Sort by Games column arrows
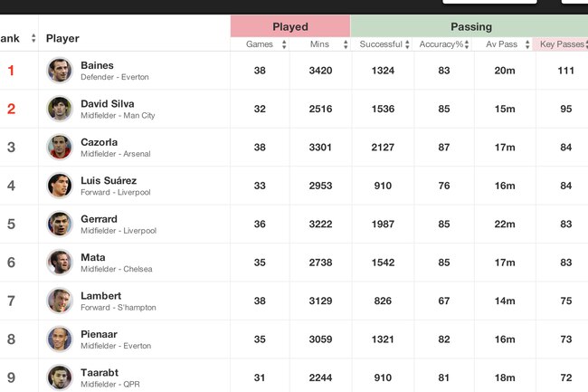 [284, 44]
